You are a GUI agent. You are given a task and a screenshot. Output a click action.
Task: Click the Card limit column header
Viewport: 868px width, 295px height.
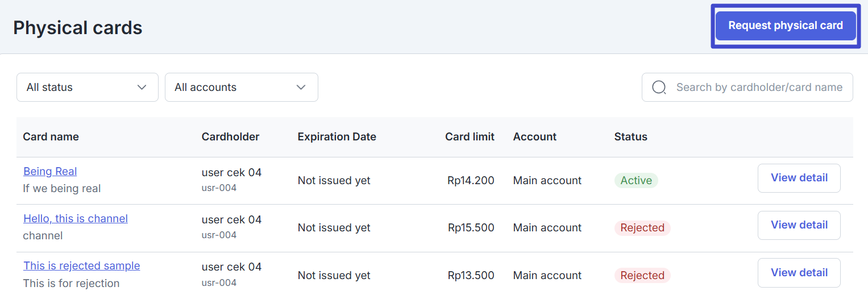click(470, 137)
